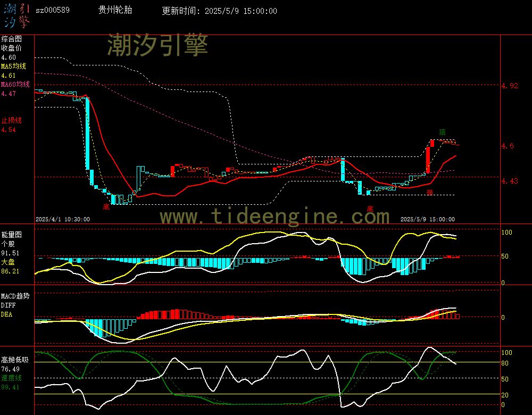
Task: Select the 个股 value 91.51
Action: click(10, 253)
